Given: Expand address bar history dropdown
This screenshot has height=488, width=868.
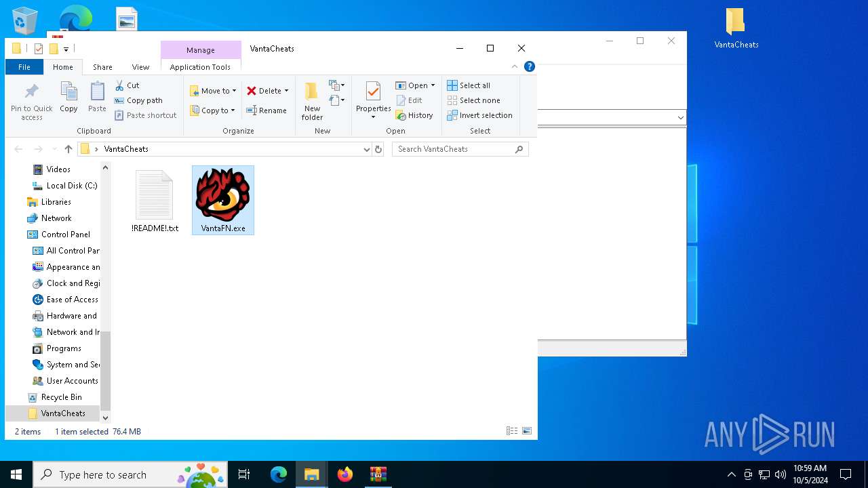Looking at the screenshot, I should click(366, 149).
